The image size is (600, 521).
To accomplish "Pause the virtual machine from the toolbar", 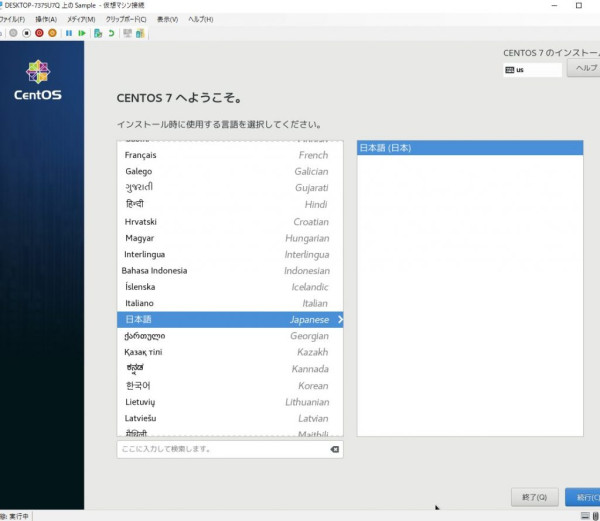I will [69, 33].
